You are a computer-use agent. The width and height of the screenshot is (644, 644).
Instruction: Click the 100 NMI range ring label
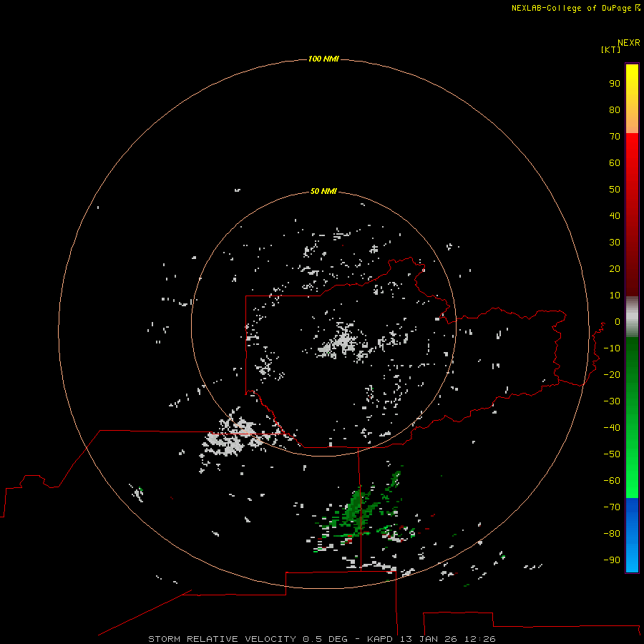pos(323,59)
